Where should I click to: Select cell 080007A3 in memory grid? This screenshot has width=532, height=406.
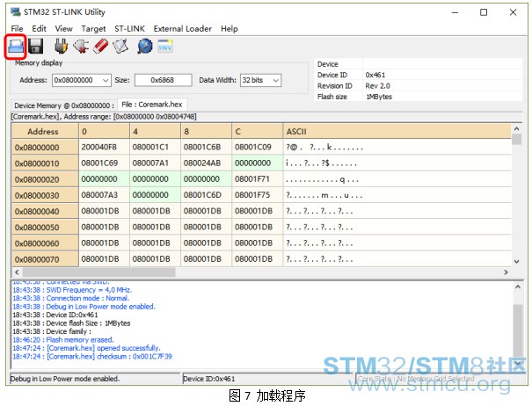(104, 195)
